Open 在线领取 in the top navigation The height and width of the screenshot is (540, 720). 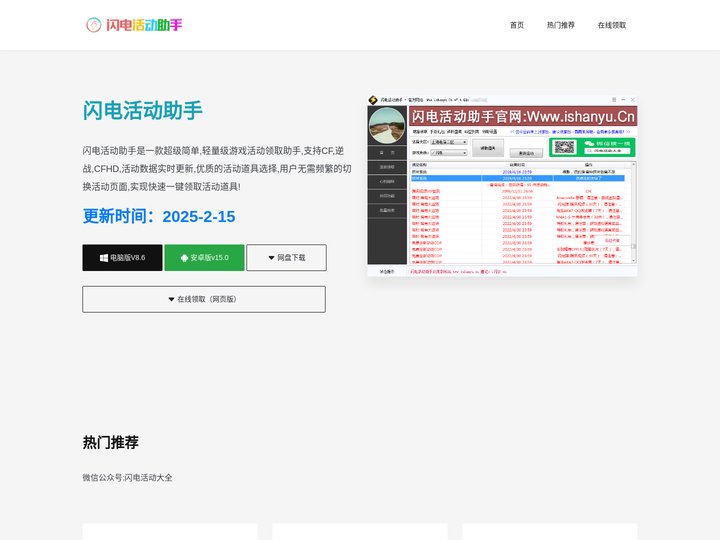coord(612,25)
